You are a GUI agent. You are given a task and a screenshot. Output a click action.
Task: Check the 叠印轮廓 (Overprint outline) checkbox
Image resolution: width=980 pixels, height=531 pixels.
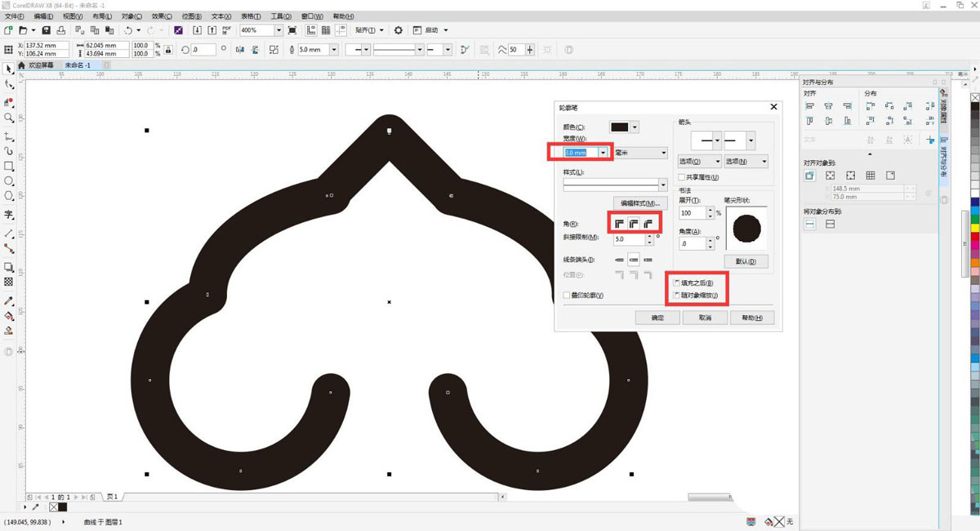tap(567, 295)
